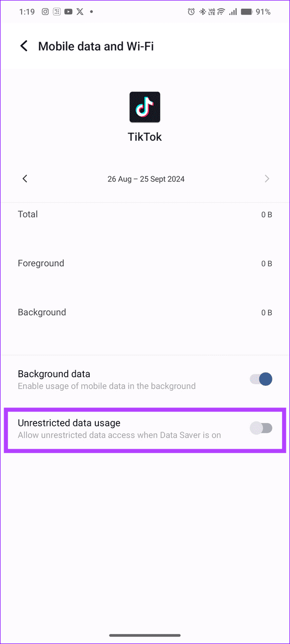The image size is (290, 644).
Task: Go to the previous billing period
Action: [25, 179]
